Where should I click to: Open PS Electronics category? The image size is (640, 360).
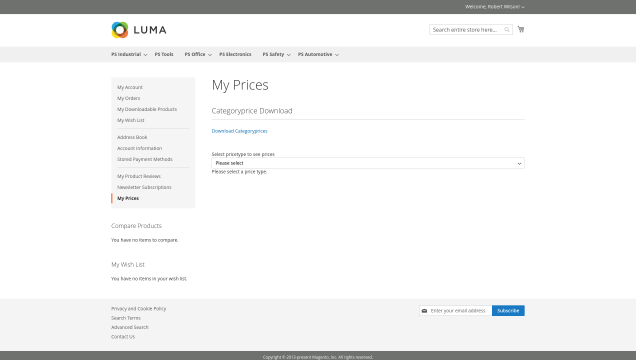tap(236, 54)
